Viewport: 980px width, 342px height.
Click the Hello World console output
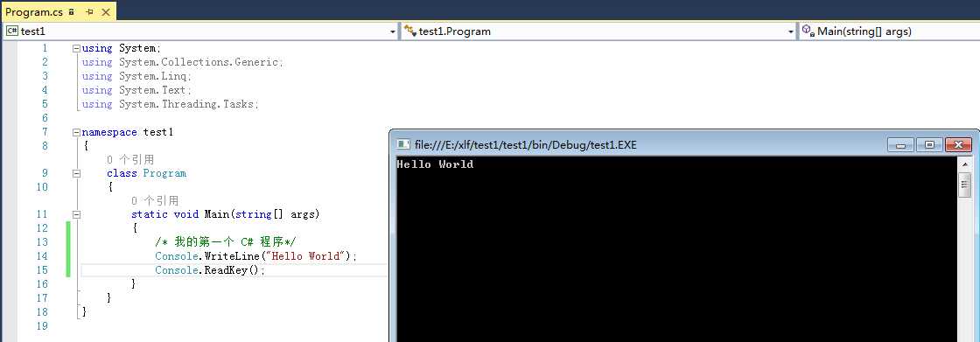435,164
